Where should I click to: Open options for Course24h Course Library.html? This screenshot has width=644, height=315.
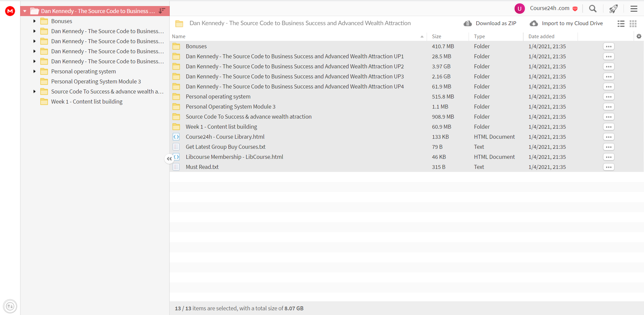(x=609, y=137)
